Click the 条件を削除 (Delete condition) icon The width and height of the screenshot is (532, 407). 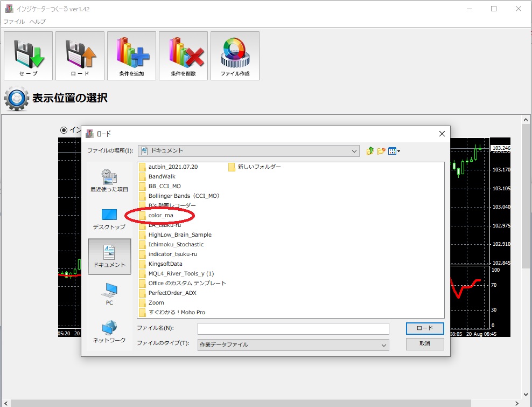pos(183,56)
